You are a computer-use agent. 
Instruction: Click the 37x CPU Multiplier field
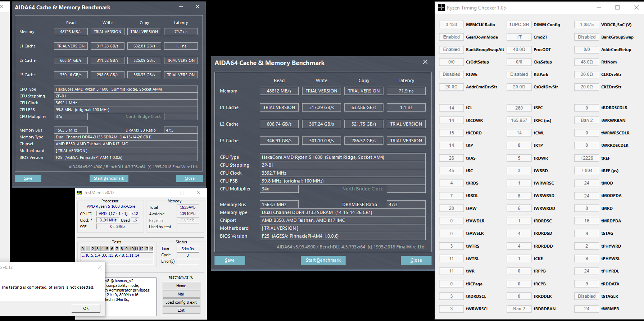(x=71, y=116)
